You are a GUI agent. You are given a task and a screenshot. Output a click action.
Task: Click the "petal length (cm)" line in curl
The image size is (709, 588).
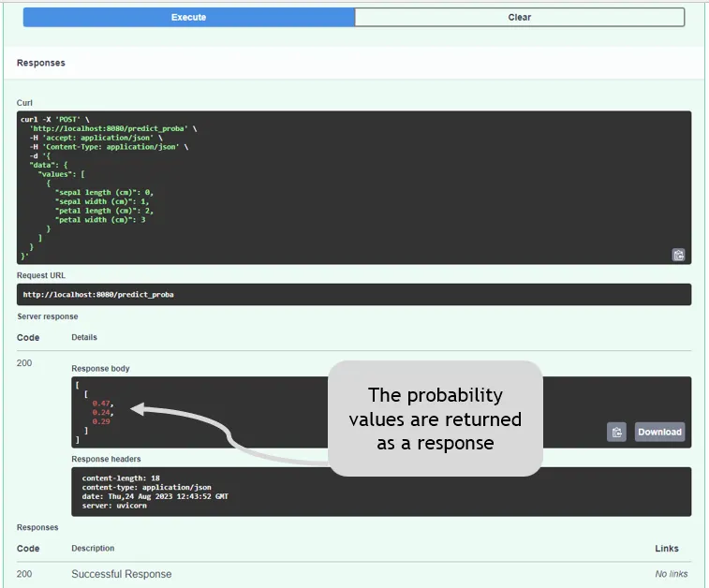coord(104,211)
